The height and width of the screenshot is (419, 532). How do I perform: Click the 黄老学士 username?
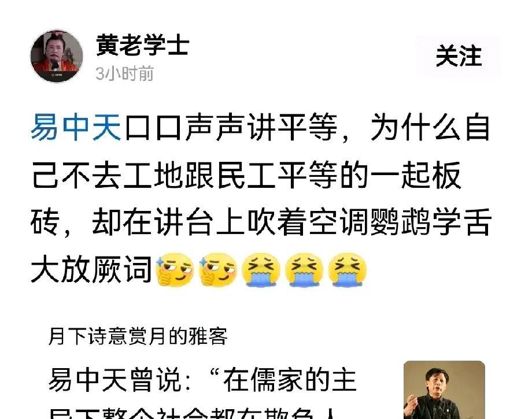coord(142,45)
